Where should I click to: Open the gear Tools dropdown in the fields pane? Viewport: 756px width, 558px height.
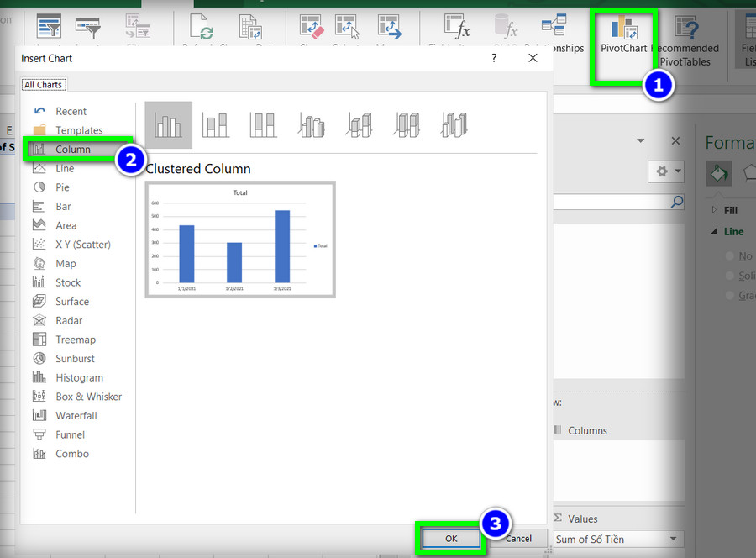[x=666, y=171]
